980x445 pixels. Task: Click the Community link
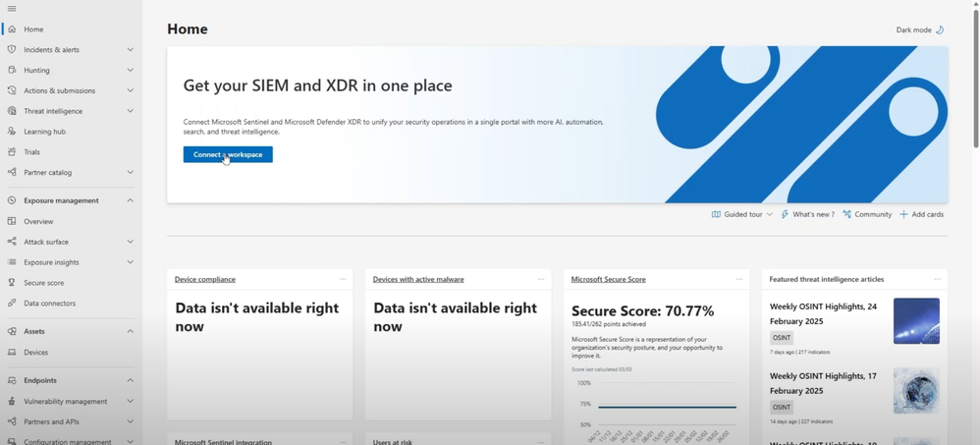click(867, 214)
